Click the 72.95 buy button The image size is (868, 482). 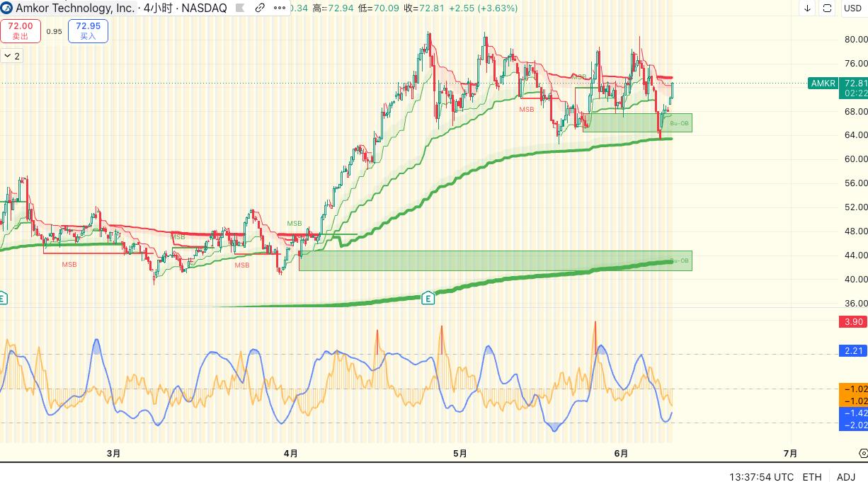click(x=88, y=30)
